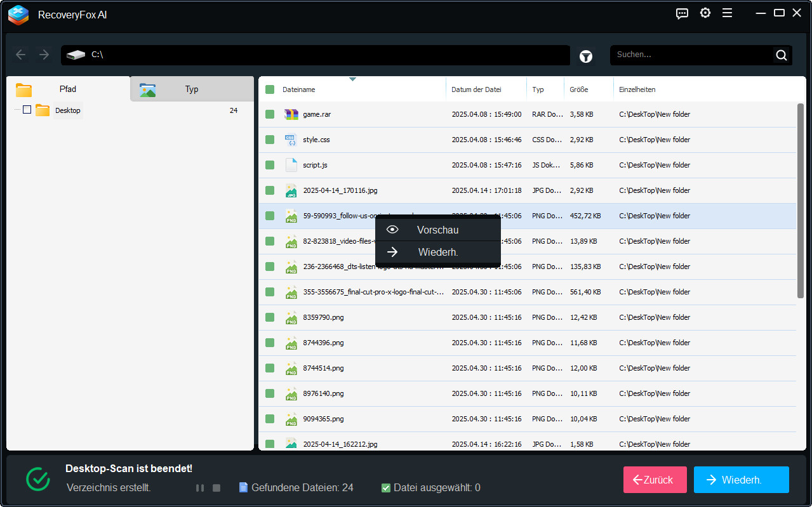
Task: Click the date 2025.04.08 : 15:49:00
Action: tap(486, 114)
